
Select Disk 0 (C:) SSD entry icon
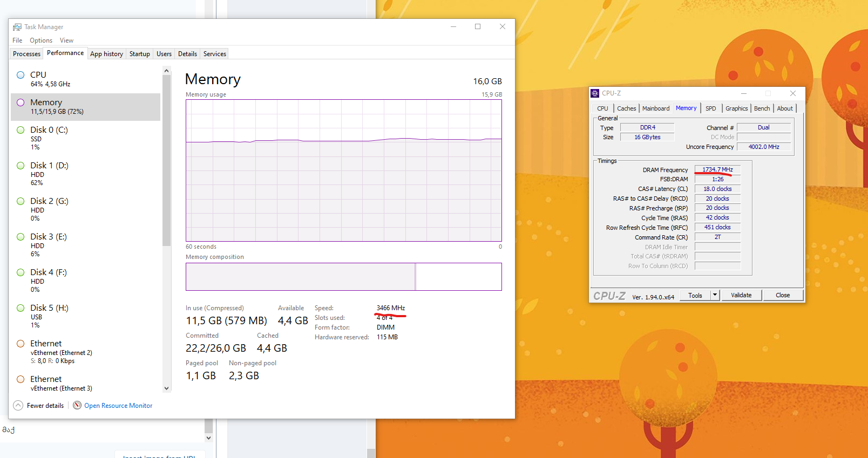pos(21,130)
